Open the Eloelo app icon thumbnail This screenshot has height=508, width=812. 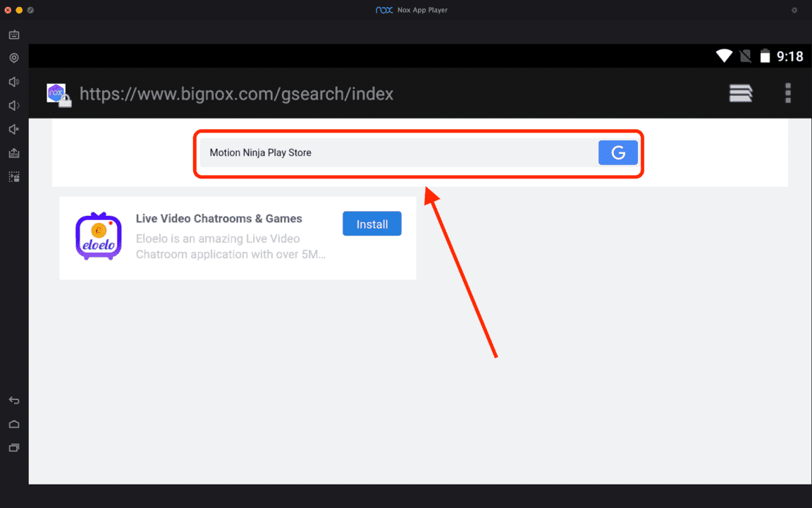(99, 236)
